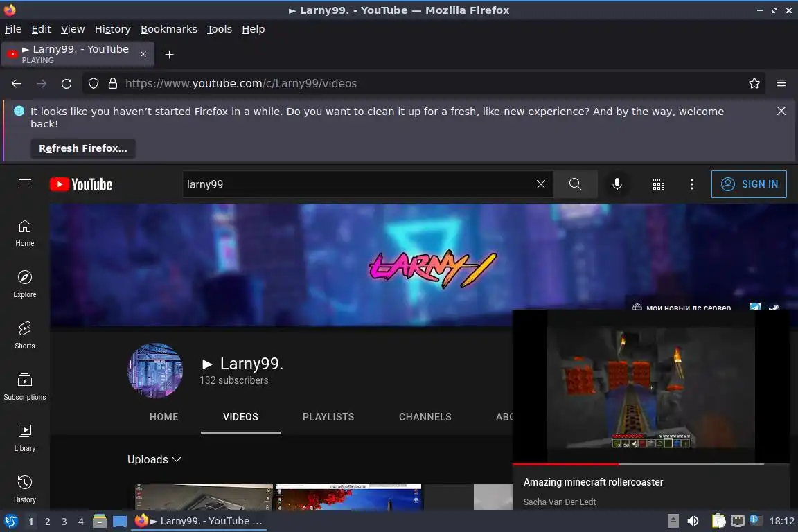Screen dimensions: 798x532
Task: Seek on miniplayer progress bar
Action: (651, 464)
